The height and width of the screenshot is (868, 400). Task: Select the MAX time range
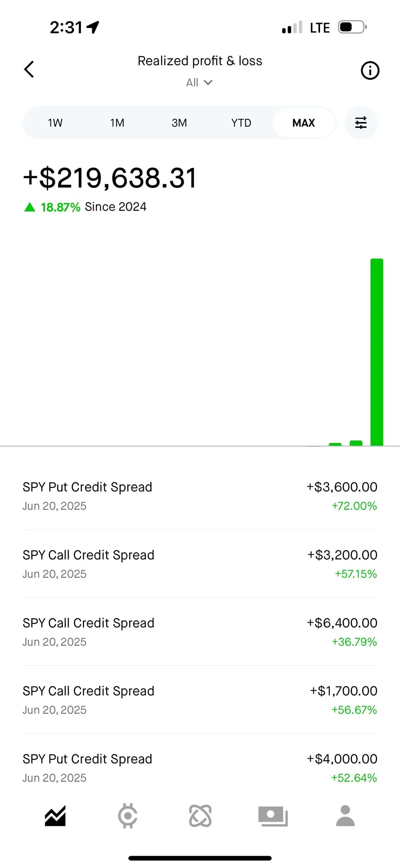tap(303, 123)
